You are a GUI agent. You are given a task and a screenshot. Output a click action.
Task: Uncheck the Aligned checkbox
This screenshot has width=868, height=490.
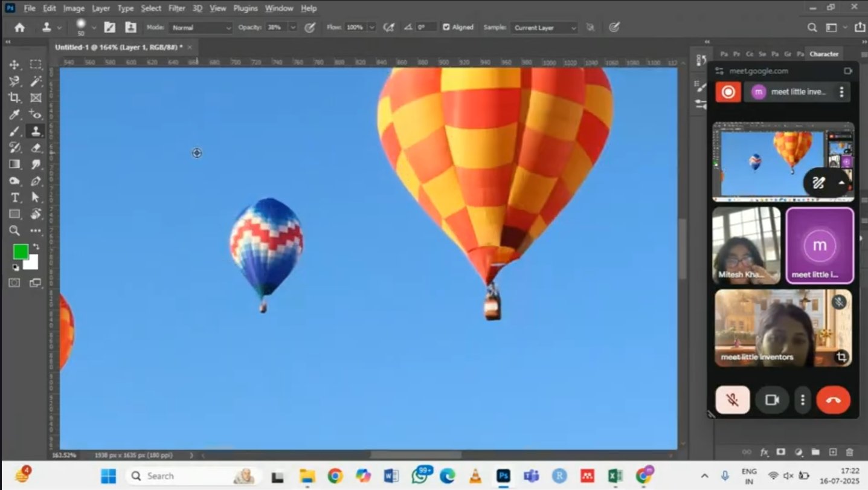click(446, 27)
